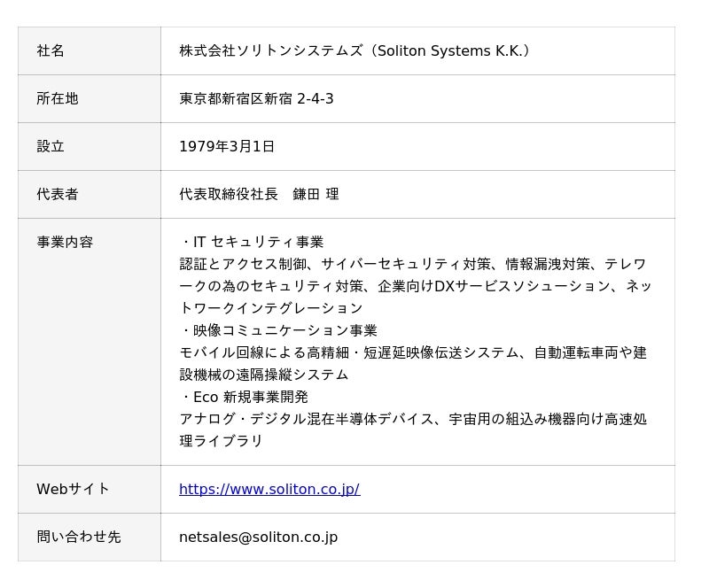The height and width of the screenshot is (588, 709).
Task: Click the address 東京都新宿区新宿 2-4-3
Action: point(256,98)
